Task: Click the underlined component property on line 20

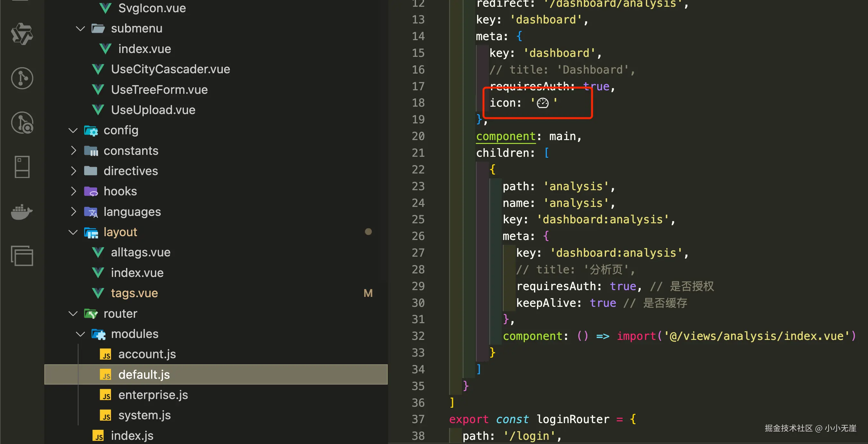Action: tap(505, 136)
